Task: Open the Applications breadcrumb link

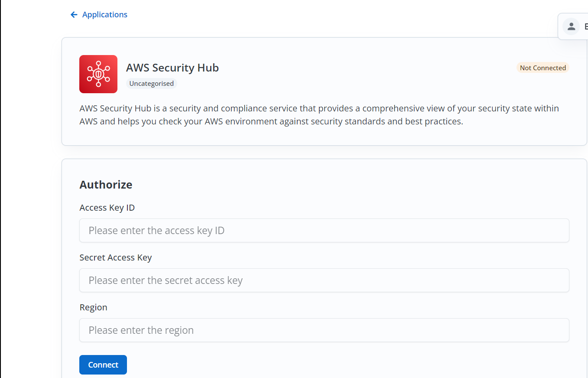Action: pyautogui.click(x=104, y=15)
